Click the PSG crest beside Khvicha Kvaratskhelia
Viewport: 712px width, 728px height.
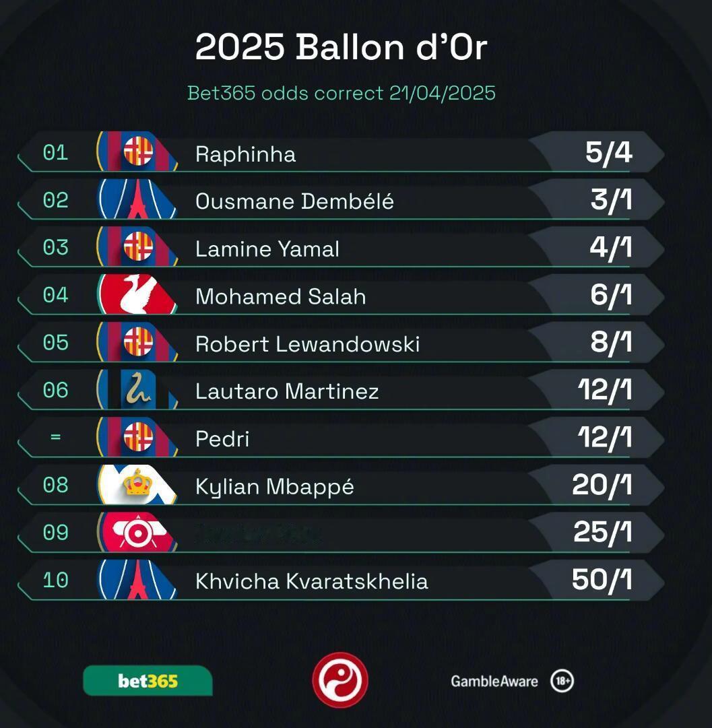tap(137, 579)
